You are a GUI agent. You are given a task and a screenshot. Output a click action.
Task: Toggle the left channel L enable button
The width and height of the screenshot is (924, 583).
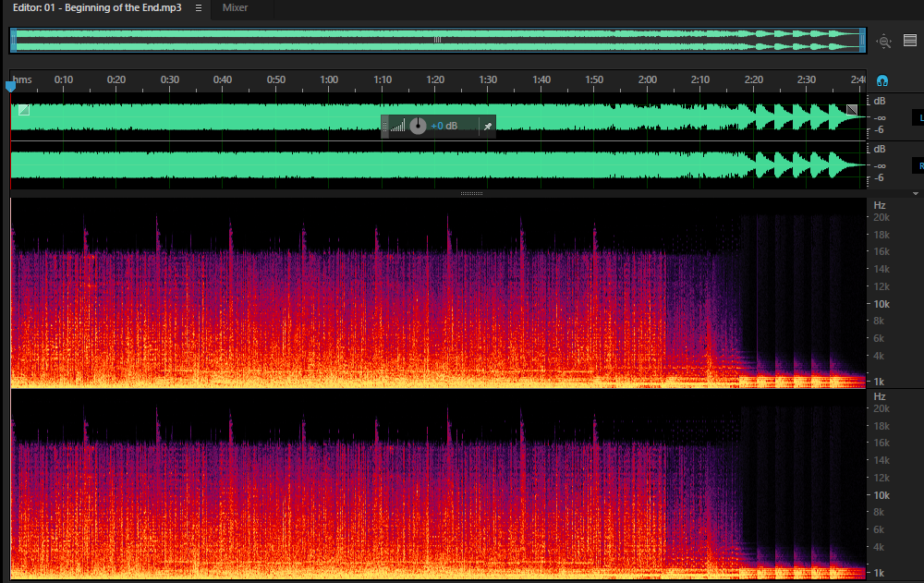(x=918, y=118)
